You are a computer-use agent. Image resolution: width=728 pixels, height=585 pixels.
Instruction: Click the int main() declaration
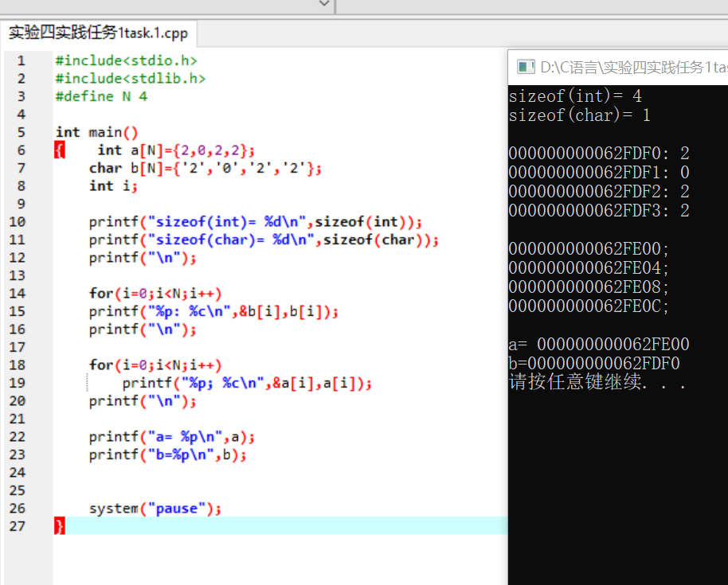(x=97, y=132)
